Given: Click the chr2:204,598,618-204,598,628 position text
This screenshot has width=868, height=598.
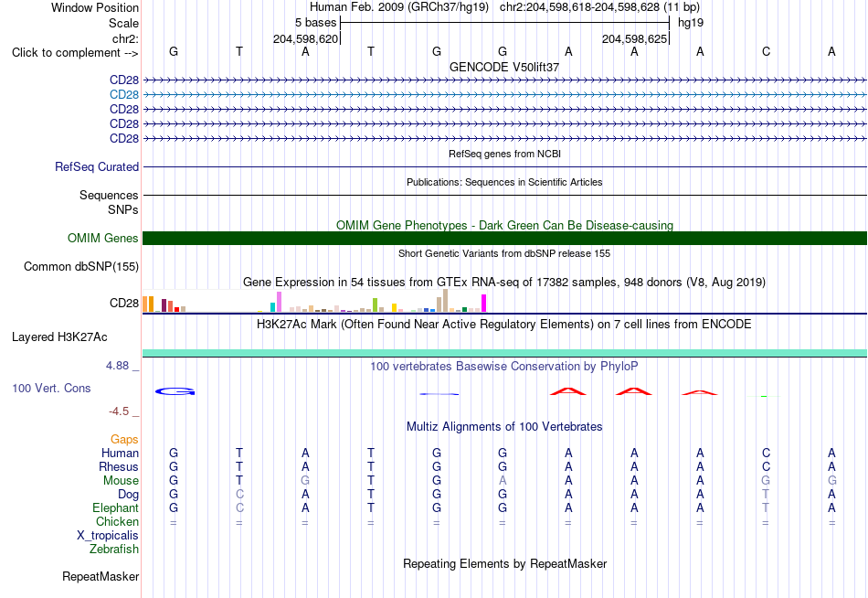Looking at the screenshot, I should 579,7.
